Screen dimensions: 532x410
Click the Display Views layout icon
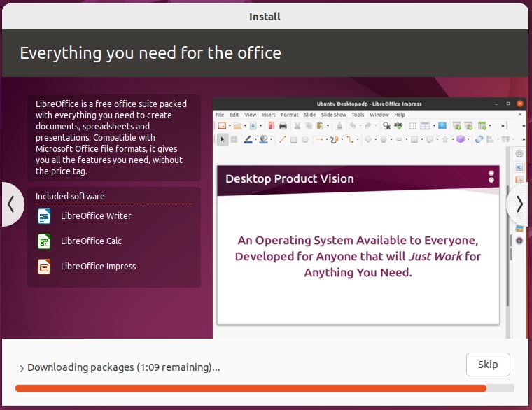click(425, 126)
